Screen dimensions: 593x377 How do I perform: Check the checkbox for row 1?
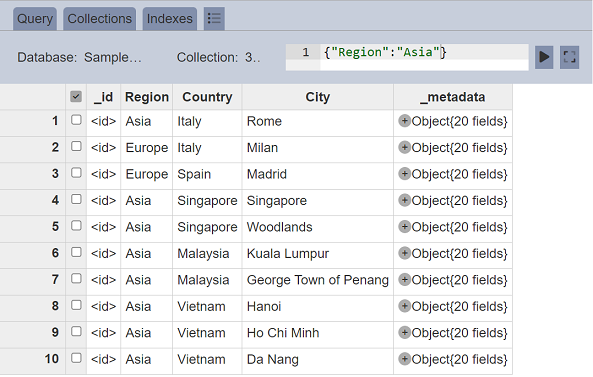coord(76,120)
